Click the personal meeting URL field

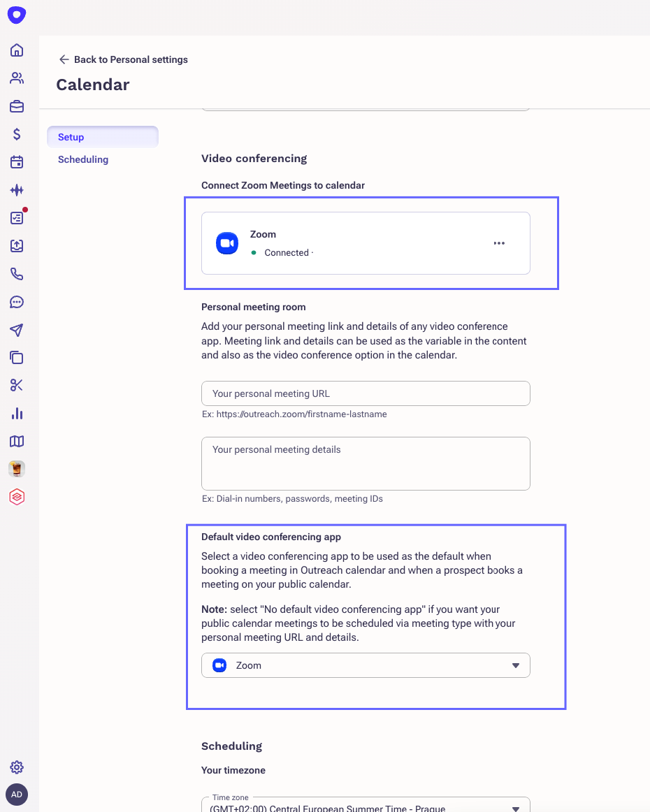pos(366,393)
